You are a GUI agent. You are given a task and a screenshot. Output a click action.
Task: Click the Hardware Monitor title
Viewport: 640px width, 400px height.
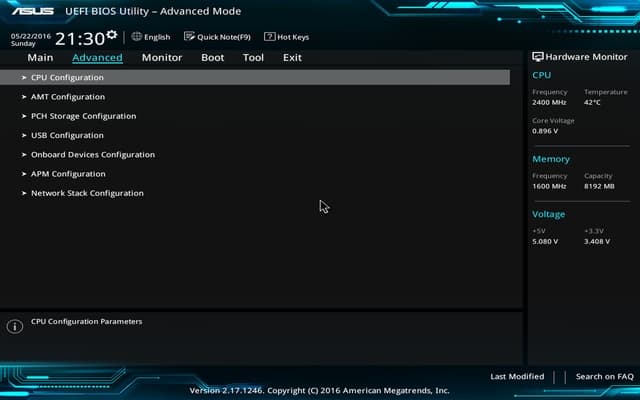(586, 57)
